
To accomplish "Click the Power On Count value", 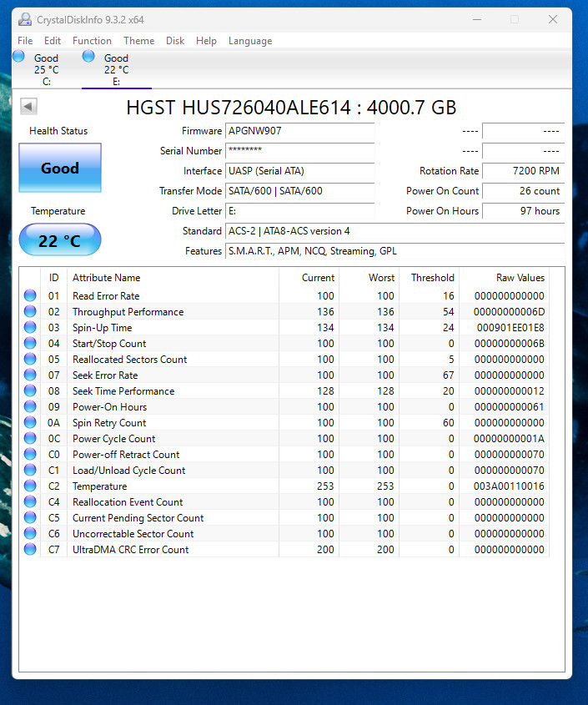I will pos(523,190).
